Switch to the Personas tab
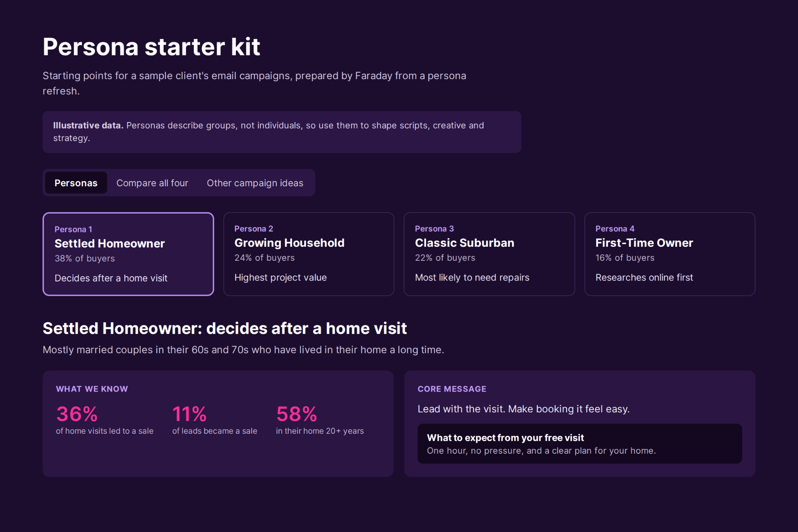The width and height of the screenshot is (798, 532). click(76, 183)
